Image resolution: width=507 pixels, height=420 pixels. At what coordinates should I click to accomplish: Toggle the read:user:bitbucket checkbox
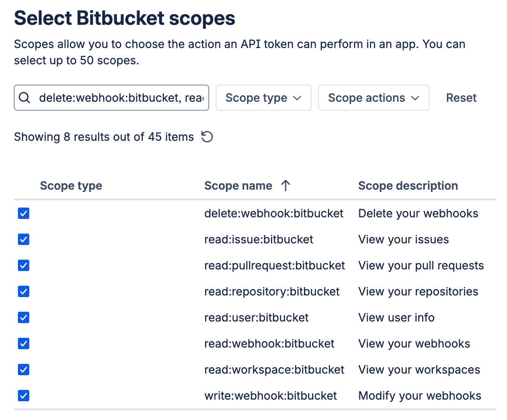(24, 317)
